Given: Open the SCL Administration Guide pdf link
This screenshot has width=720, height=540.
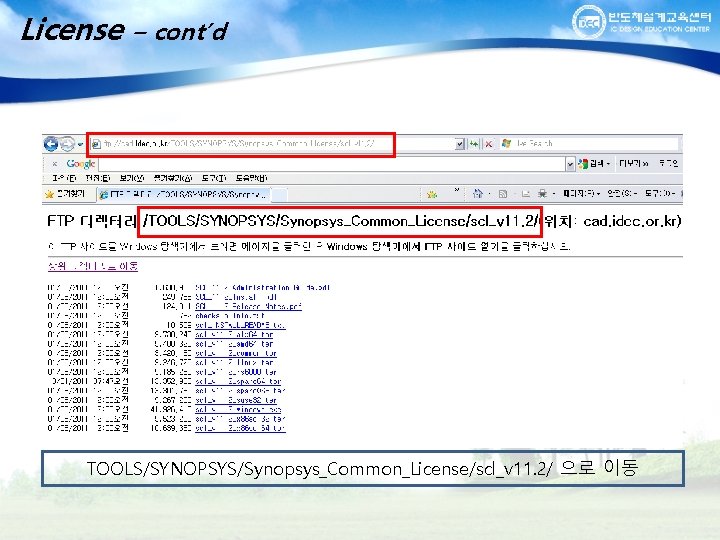Looking at the screenshot, I should click(262, 288).
